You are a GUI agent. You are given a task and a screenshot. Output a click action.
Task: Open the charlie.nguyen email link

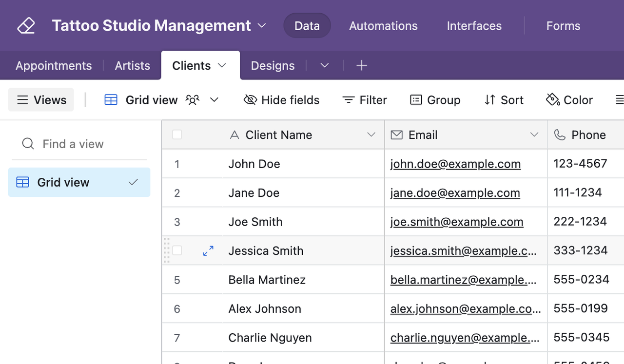point(465,338)
